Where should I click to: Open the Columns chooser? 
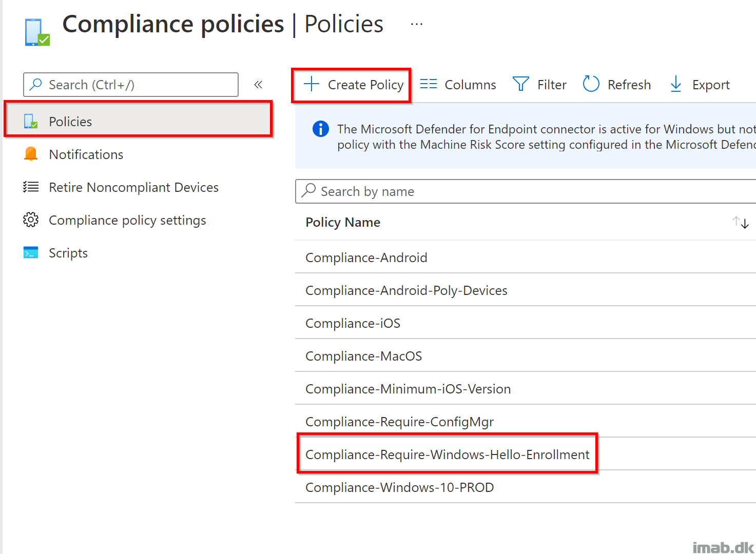pyautogui.click(x=458, y=85)
